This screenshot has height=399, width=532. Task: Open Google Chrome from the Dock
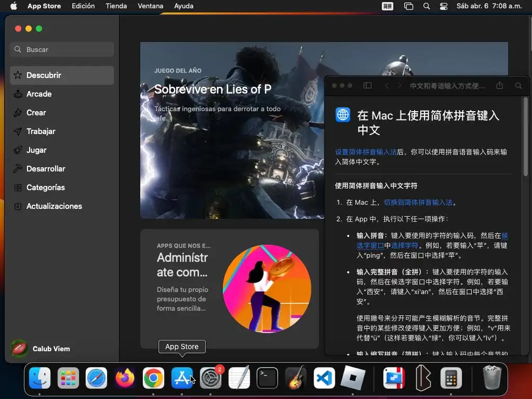click(153, 378)
